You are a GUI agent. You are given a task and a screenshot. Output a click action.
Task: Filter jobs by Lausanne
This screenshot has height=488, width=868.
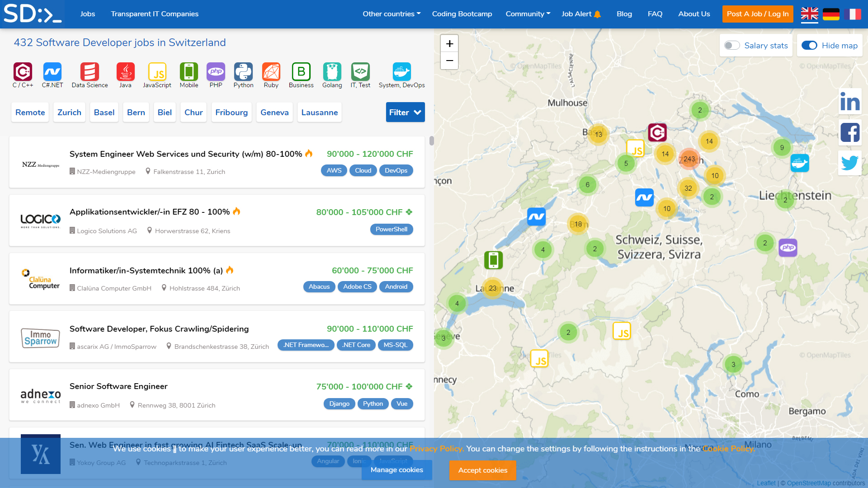pyautogui.click(x=320, y=112)
